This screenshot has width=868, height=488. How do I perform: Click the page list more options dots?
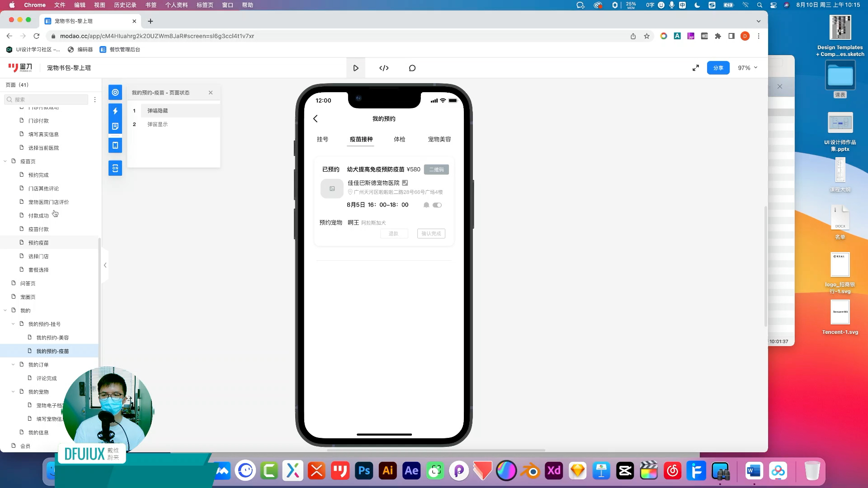(x=95, y=99)
